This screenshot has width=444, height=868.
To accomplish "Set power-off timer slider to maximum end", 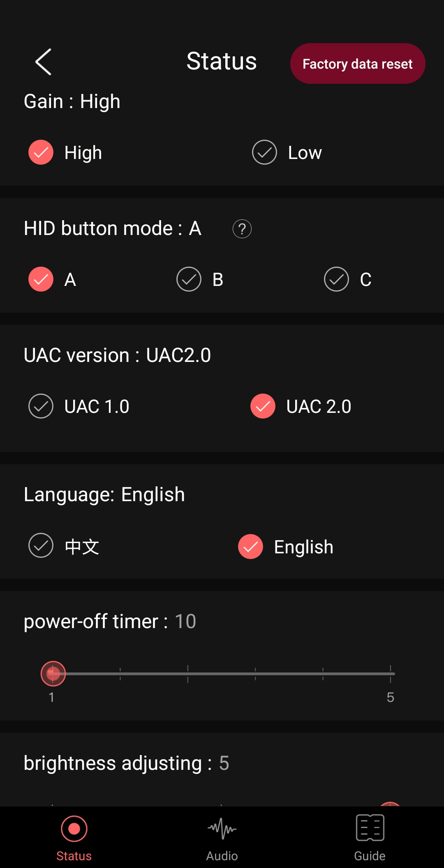I will click(390, 674).
